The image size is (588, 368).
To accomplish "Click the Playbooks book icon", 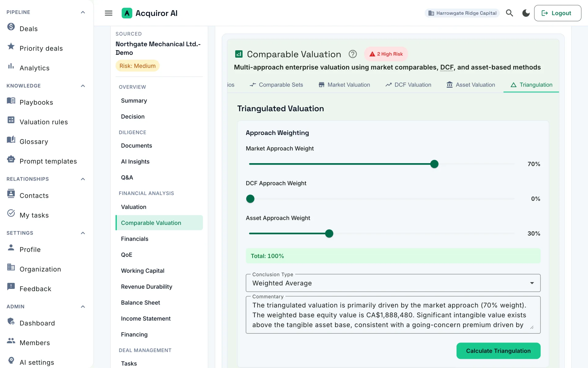I will (x=11, y=100).
